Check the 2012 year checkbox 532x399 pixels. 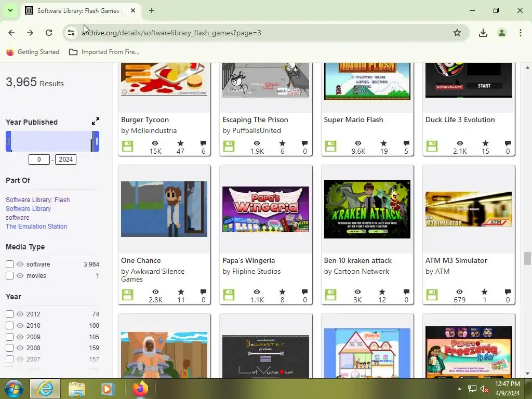coord(9,314)
